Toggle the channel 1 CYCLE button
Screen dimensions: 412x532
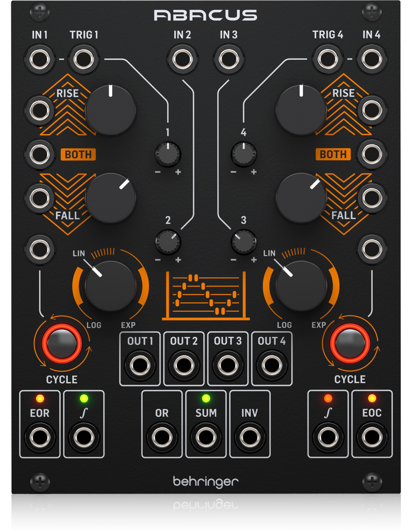coord(62,343)
